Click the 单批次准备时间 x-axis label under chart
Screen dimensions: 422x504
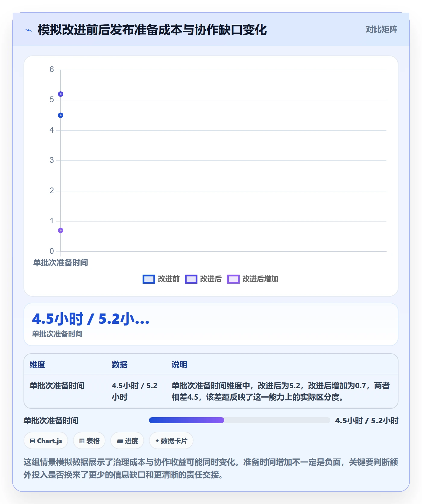pos(61,263)
